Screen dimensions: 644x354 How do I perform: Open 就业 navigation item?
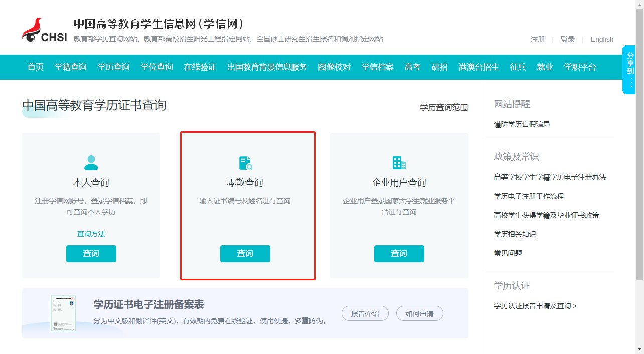click(x=545, y=67)
